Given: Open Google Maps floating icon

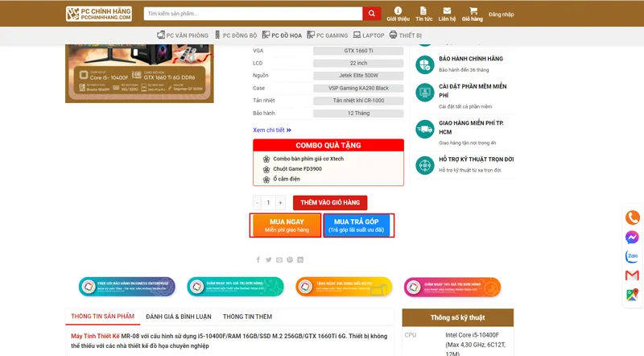Looking at the screenshot, I should pyautogui.click(x=633, y=296).
